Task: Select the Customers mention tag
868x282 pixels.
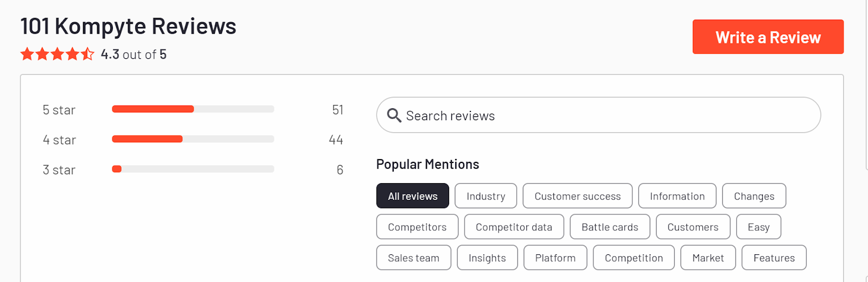Action: coord(693,227)
